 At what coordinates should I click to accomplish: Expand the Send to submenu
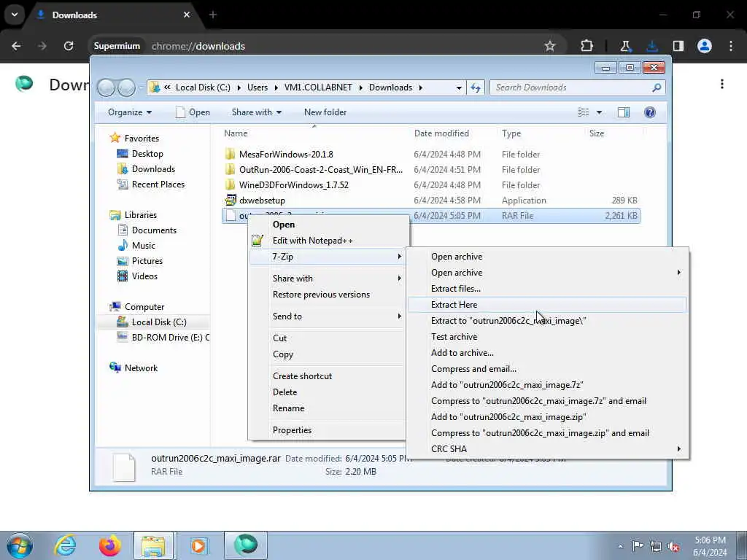328,316
